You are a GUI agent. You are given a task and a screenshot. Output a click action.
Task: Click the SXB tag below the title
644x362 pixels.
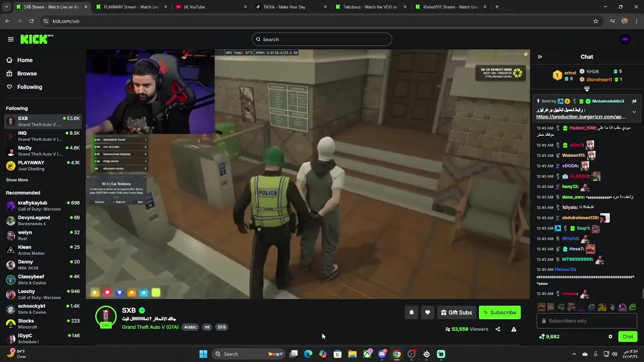tap(221, 327)
